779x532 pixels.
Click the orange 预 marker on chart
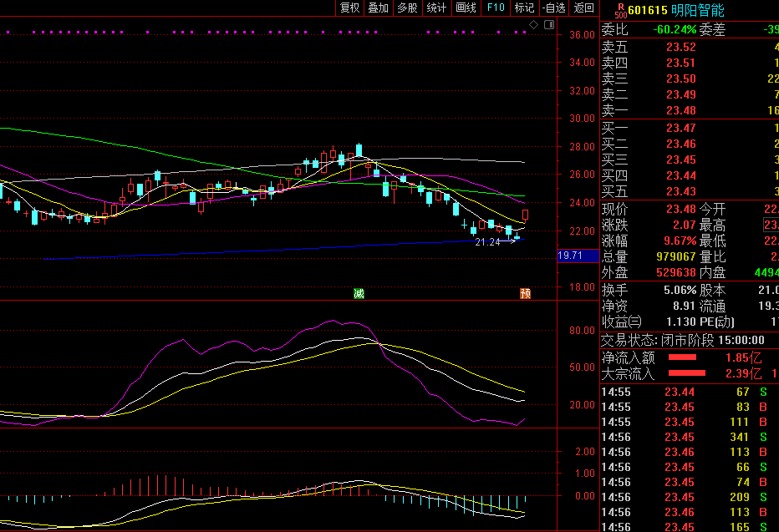click(x=525, y=293)
